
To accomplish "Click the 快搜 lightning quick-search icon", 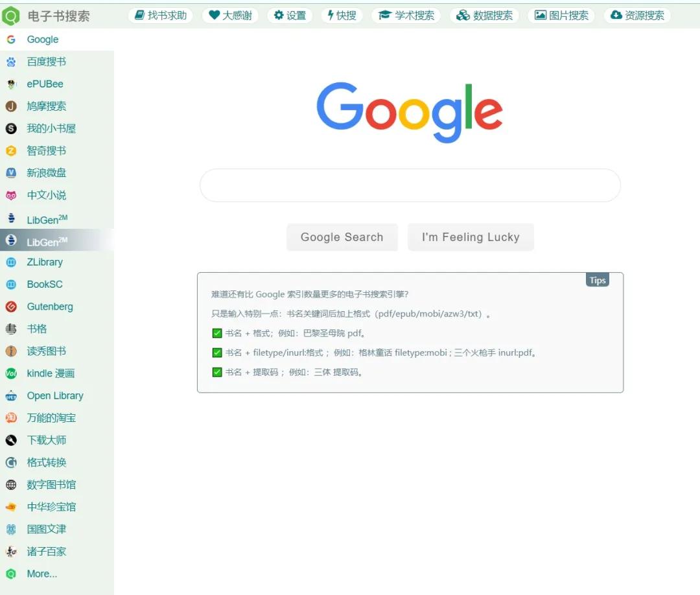I will pyautogui.click(x=330, y=16).
